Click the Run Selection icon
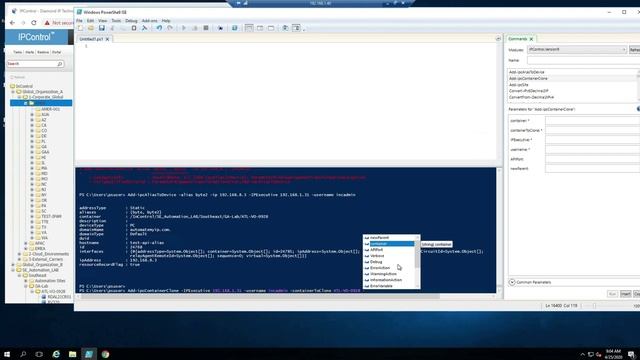 pyautogui.click(x=195, y=28)
